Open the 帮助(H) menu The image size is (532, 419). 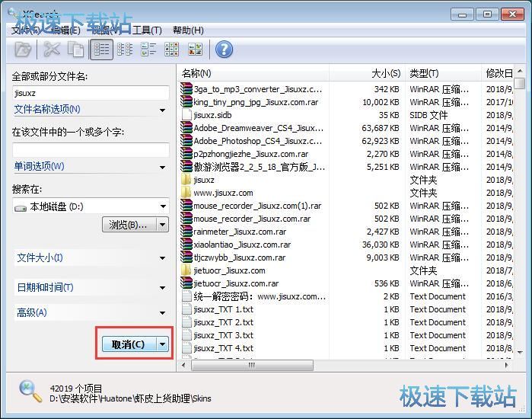click(188, 30)
